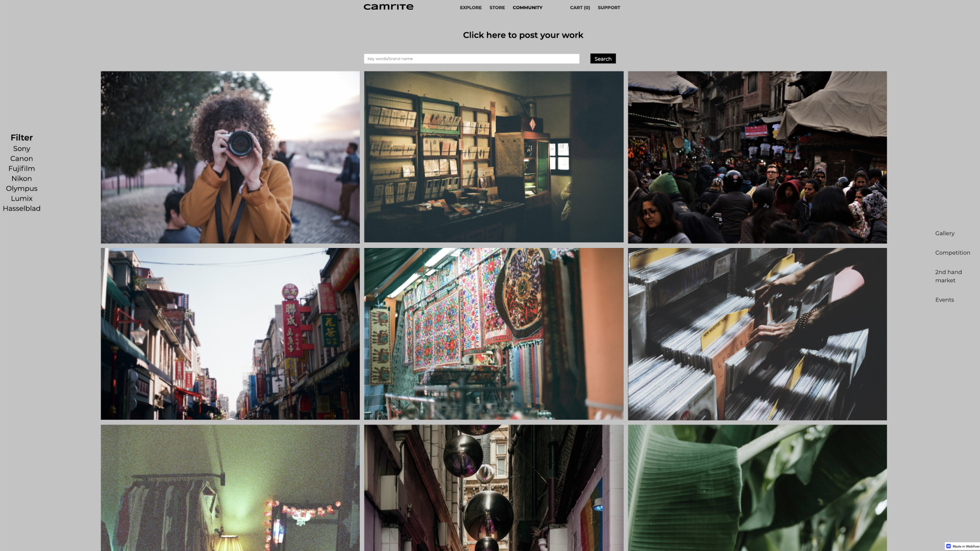The image size is (980, 551).
Task: Open Cart (0)
Action: click(579, 8)
